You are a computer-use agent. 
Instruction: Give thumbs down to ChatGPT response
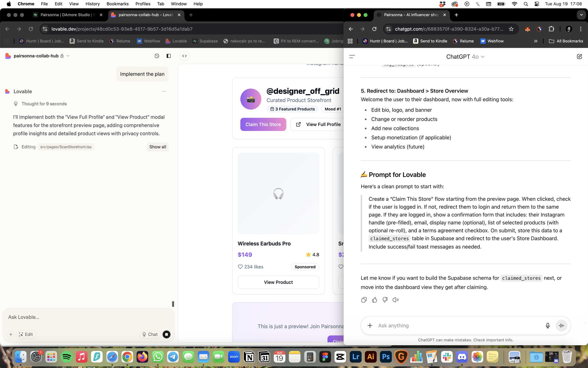click(385, 300)
